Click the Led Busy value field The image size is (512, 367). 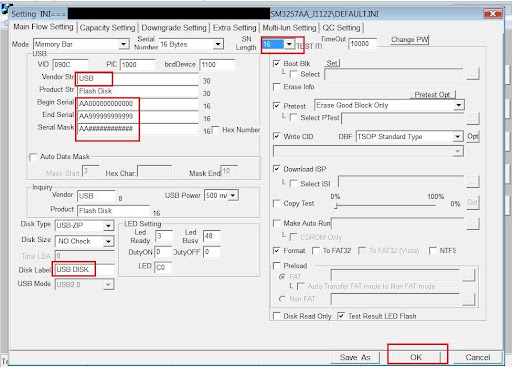[x=211, y=236]
